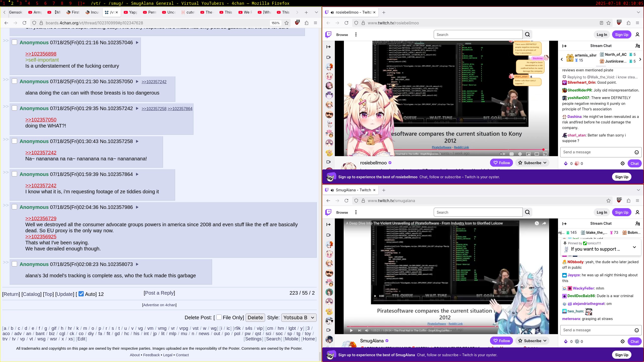Click the search magnifier button in the SmugAlana window

tap(528, 212)
